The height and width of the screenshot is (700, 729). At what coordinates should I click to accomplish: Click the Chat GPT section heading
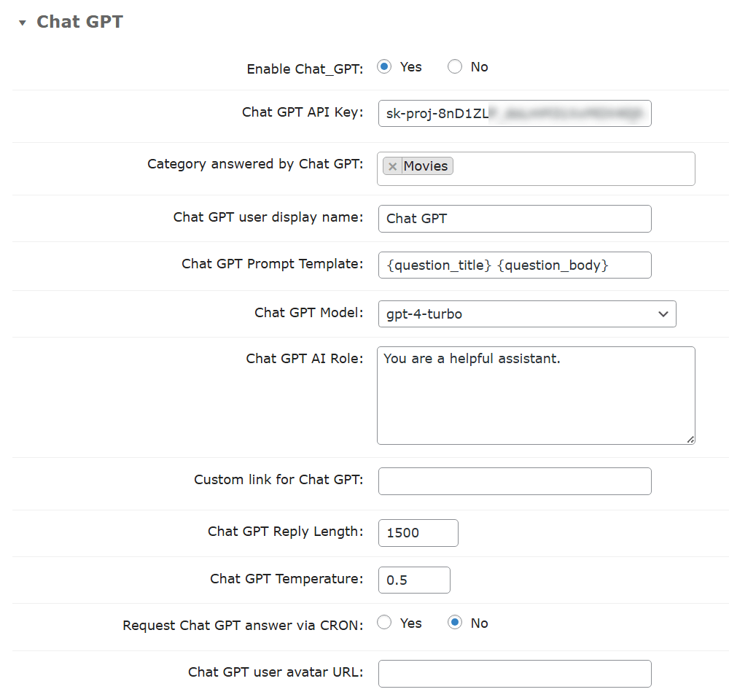pyautogui.click(x=79, y=22)
